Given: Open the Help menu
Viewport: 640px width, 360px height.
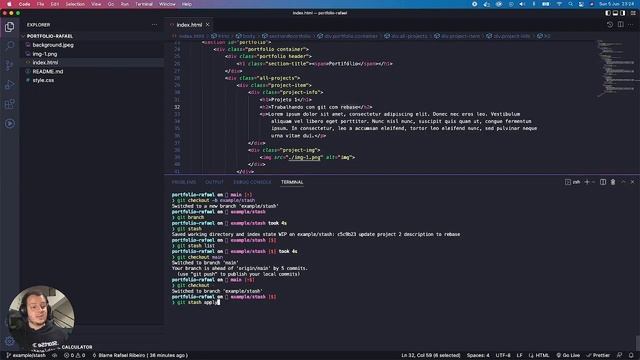Looking at the screenshot, I should [x=187, y=4].
